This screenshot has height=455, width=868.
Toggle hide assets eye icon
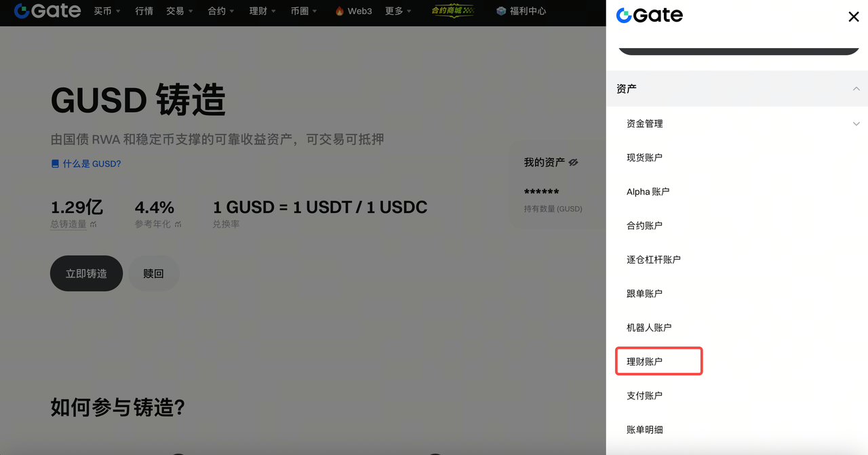573,163
